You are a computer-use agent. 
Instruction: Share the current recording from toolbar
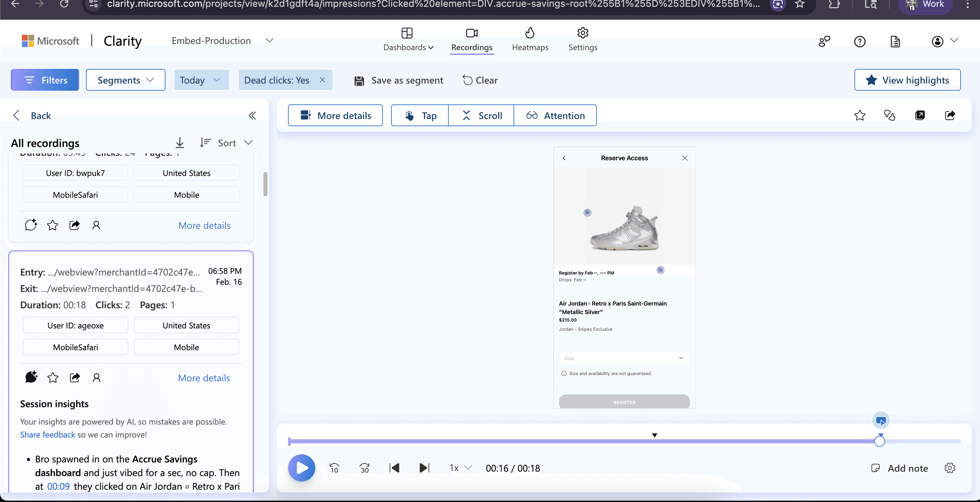[950, 115]
